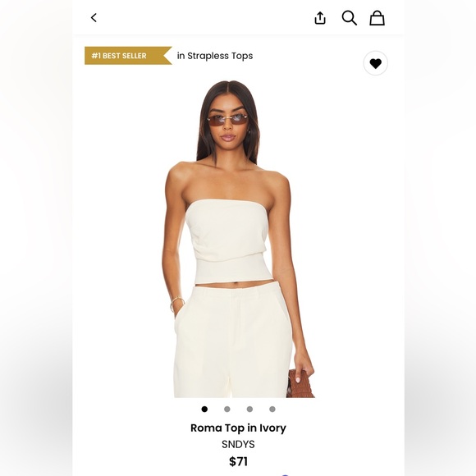
Task: Click the sunglasses in the product photo
Action: (227, 120)
